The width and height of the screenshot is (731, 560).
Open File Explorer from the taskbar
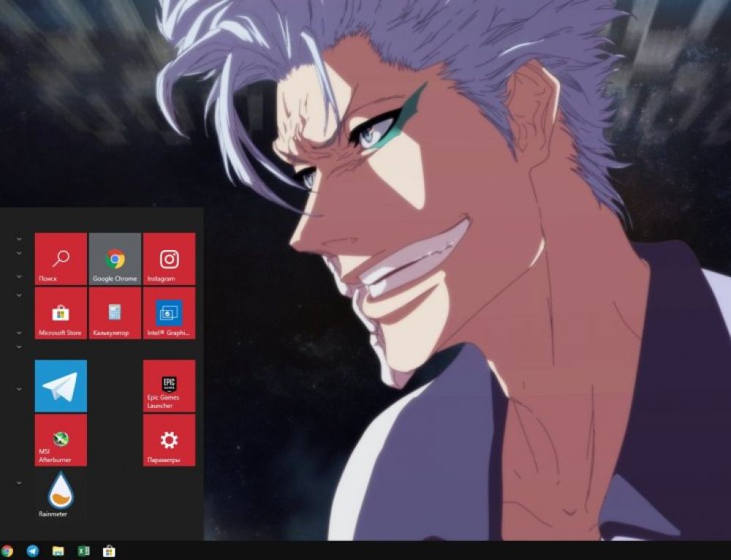[x=57, y=550]
